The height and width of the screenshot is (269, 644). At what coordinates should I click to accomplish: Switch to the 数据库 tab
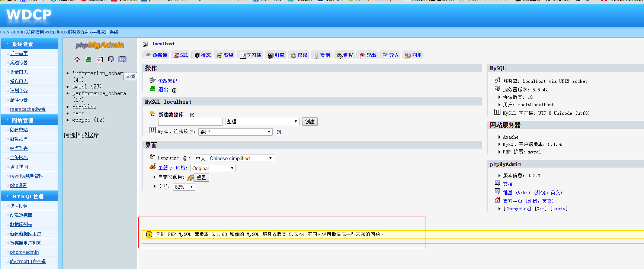pos(156,55)
